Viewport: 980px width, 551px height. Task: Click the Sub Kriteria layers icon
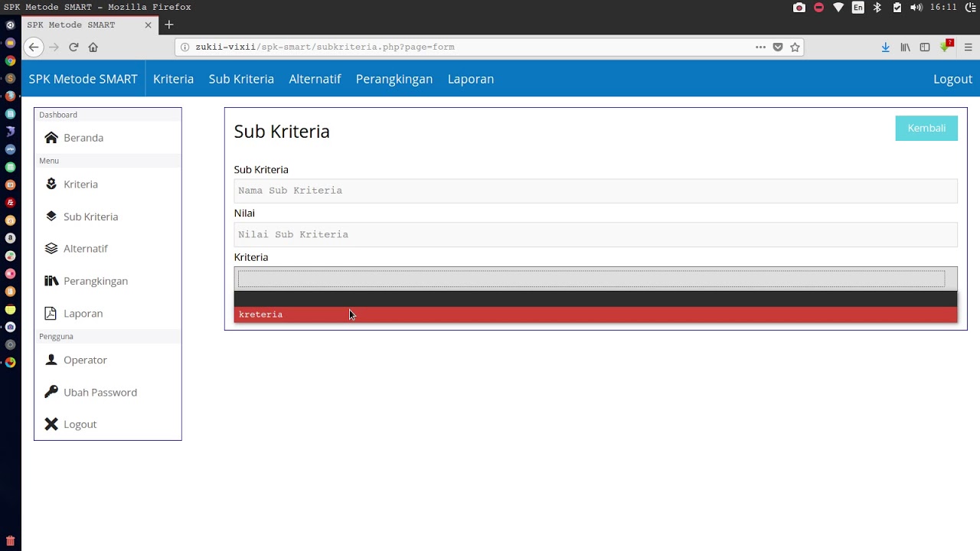51,217
